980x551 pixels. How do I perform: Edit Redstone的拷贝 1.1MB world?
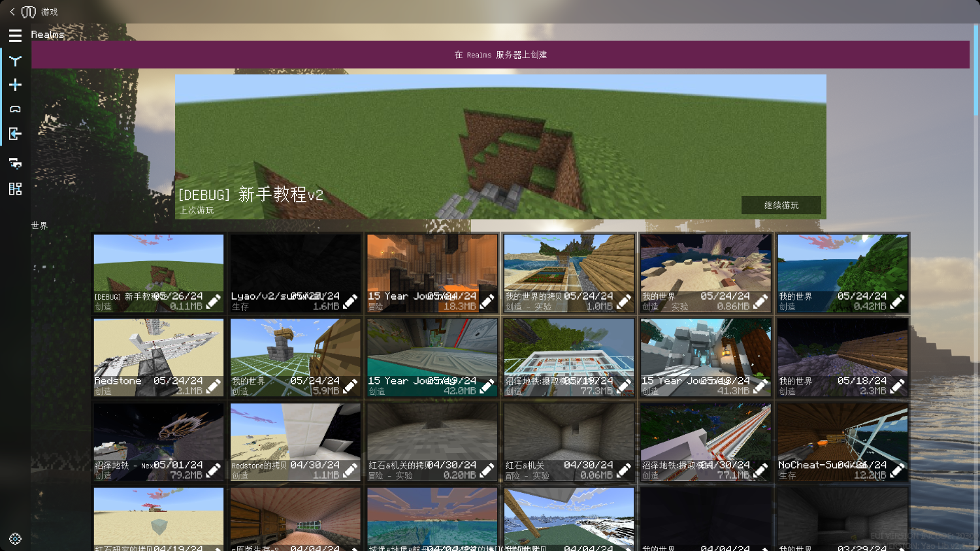[350, 471]
